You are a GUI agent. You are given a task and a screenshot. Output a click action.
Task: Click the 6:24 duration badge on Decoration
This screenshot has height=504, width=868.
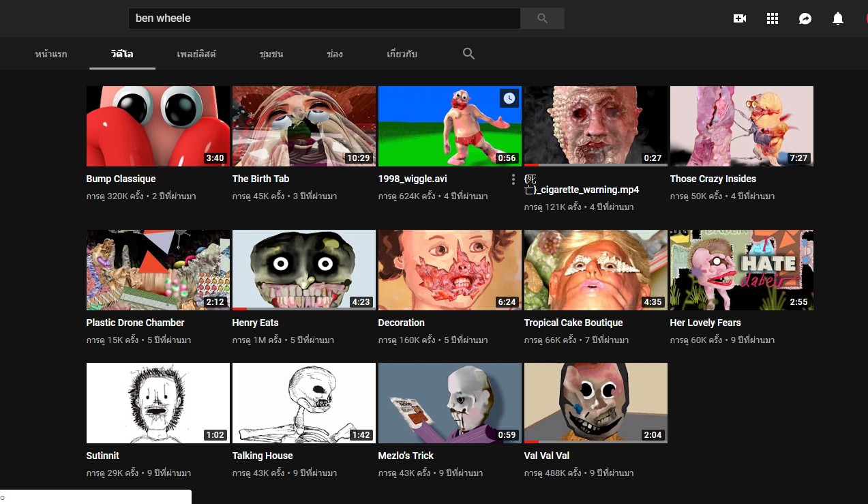tap(507, 302)
